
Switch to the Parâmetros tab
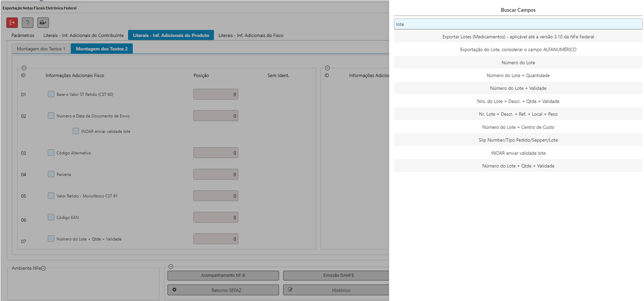point(23,35)
